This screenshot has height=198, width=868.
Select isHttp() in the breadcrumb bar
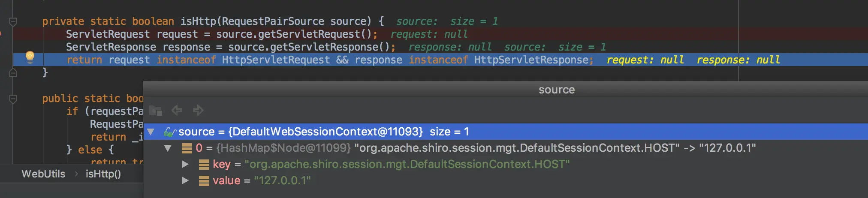click(x=103, y=174)
